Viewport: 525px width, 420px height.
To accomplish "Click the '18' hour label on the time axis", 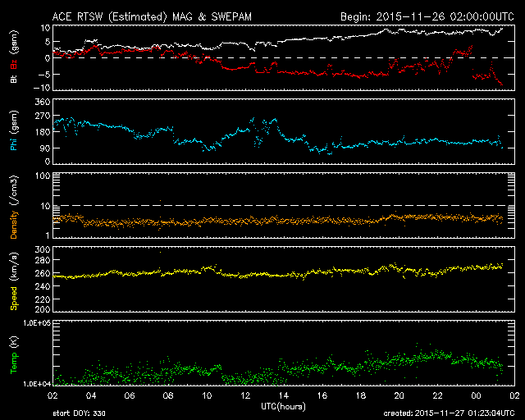I will pos(361,395).
